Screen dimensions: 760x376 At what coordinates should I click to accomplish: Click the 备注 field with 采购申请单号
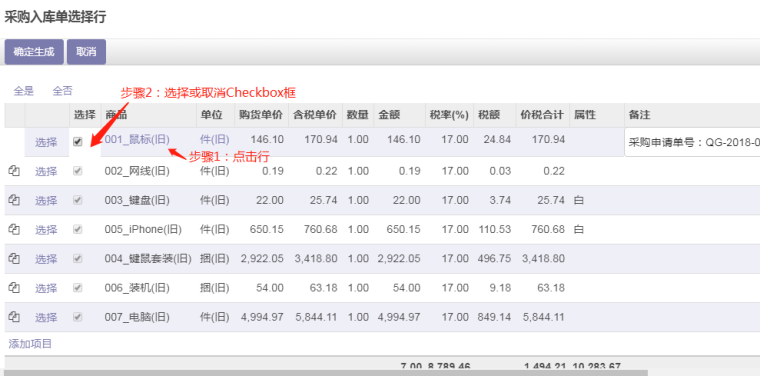692,142
